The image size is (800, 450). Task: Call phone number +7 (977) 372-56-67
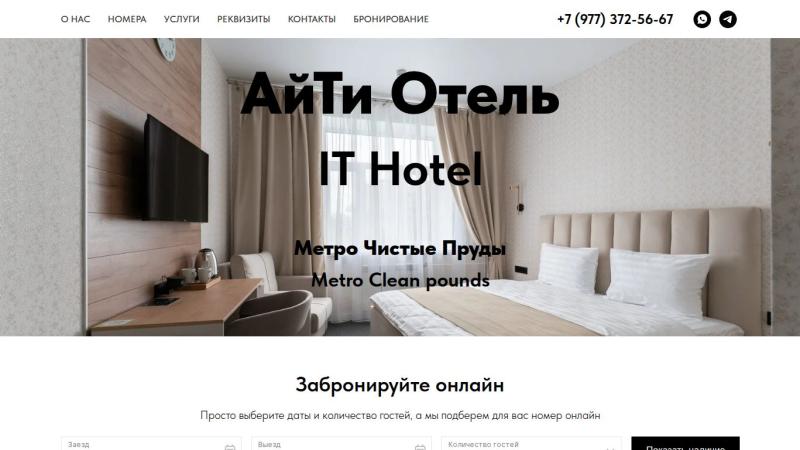[x=615, y=19]
